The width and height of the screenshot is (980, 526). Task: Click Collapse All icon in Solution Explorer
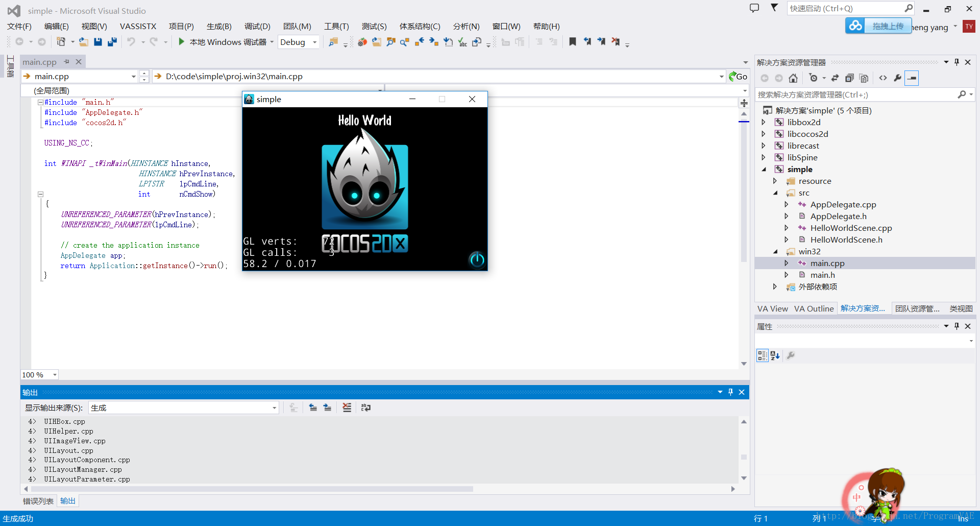coord(849,78)
